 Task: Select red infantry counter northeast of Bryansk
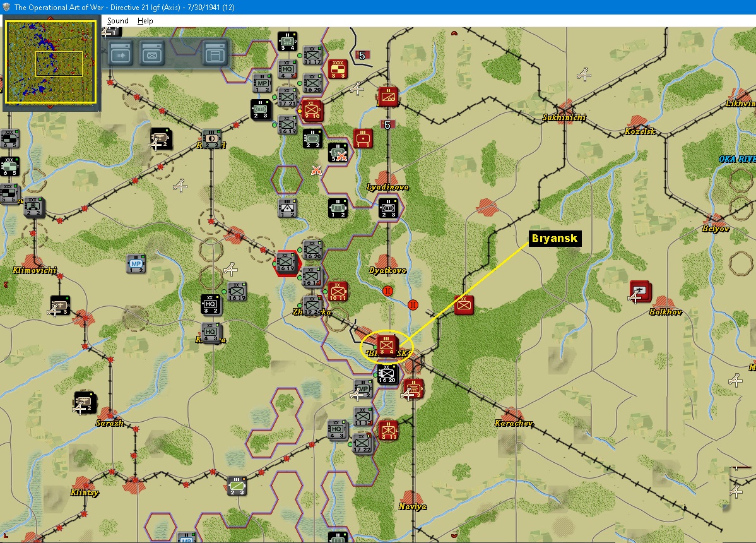point(464,305)
